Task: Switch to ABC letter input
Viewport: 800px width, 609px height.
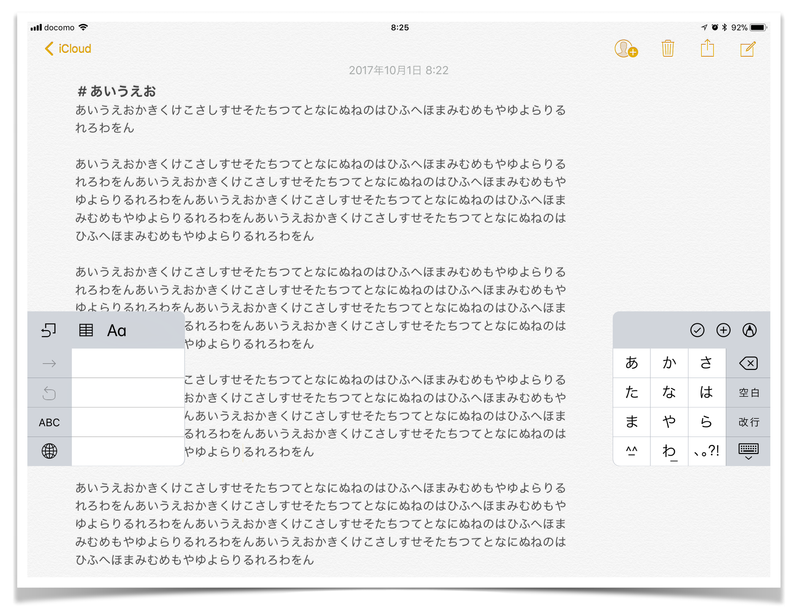Action: (48, 422)
